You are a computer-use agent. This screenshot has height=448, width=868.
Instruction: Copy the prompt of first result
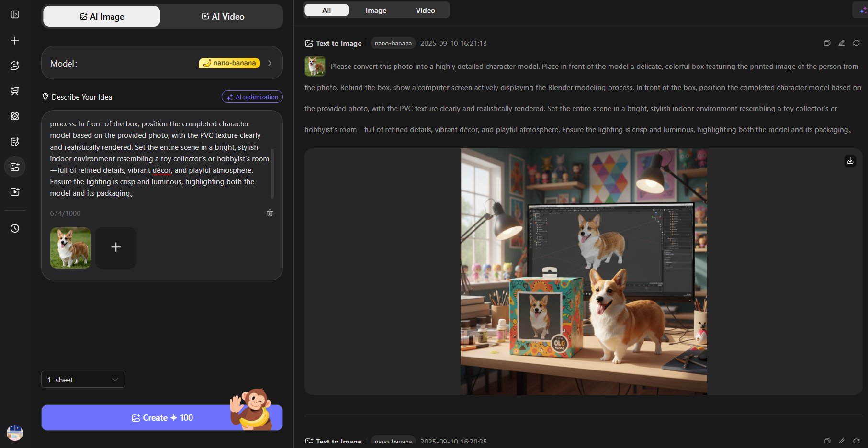click(827, 43)
